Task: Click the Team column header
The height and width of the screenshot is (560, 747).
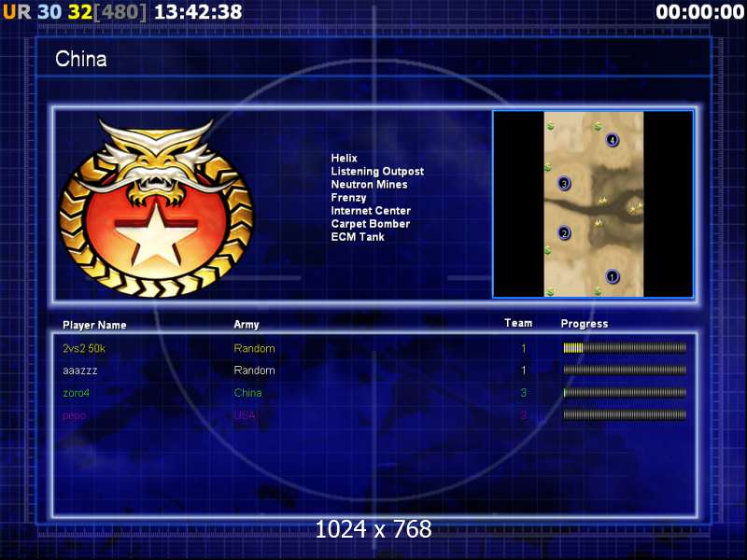Action: (x=518, y=323)
